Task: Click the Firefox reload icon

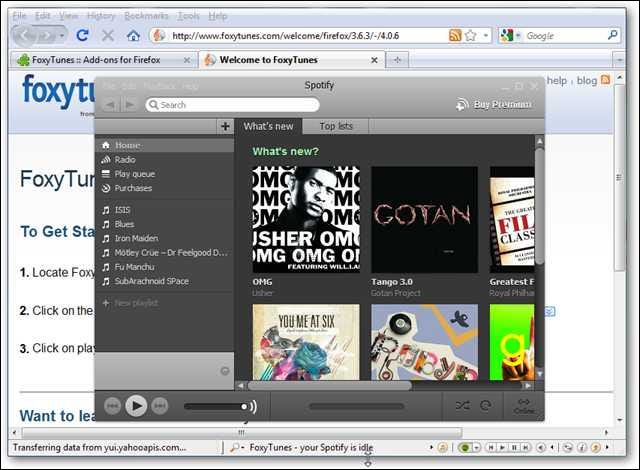Action: pos(83,35)
